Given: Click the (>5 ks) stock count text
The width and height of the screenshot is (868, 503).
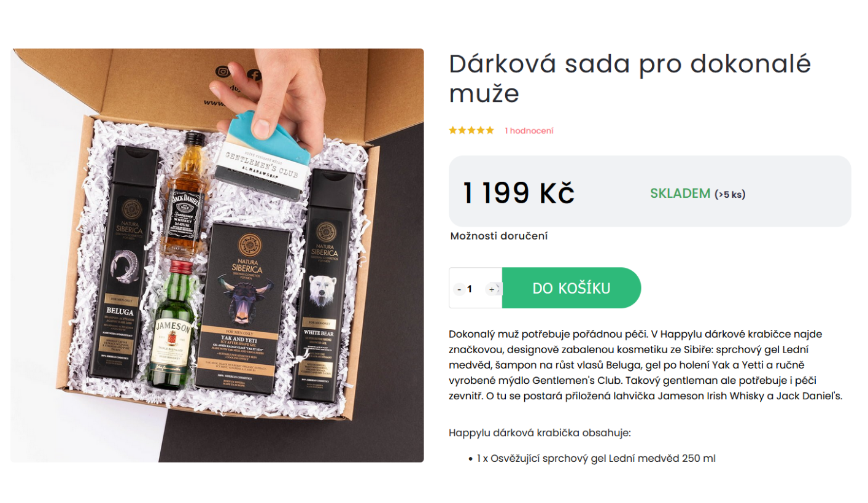Looking at the screenshot, I should point(730,195).
